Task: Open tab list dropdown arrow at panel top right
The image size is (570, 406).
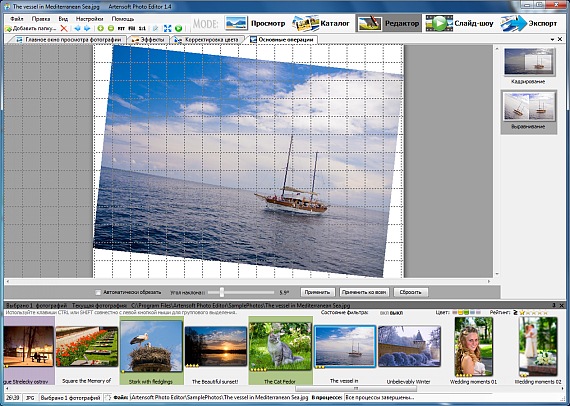Action: (x=553, y=39)
